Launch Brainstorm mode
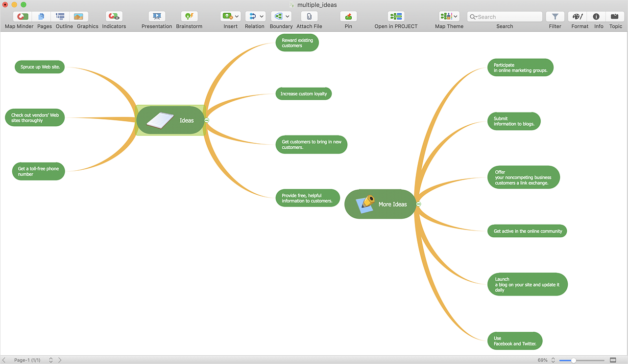 pos(189,17)
